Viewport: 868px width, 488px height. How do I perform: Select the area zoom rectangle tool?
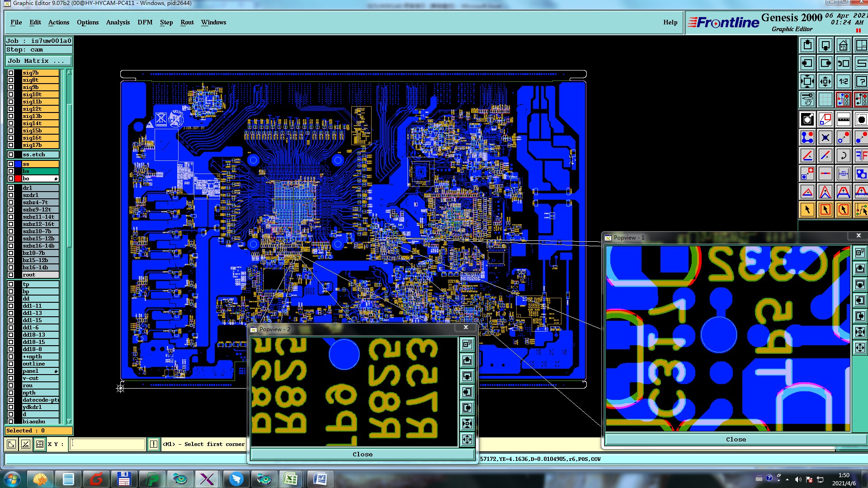tap(826, 120)
